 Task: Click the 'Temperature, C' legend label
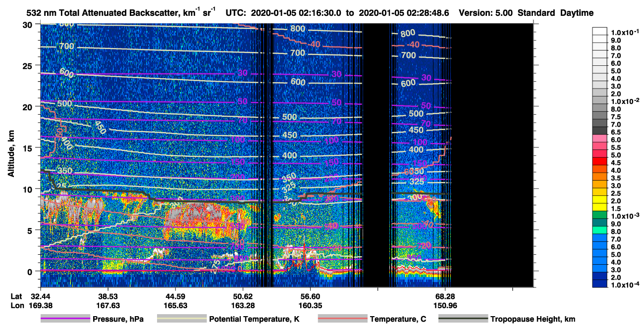point(398,319)
